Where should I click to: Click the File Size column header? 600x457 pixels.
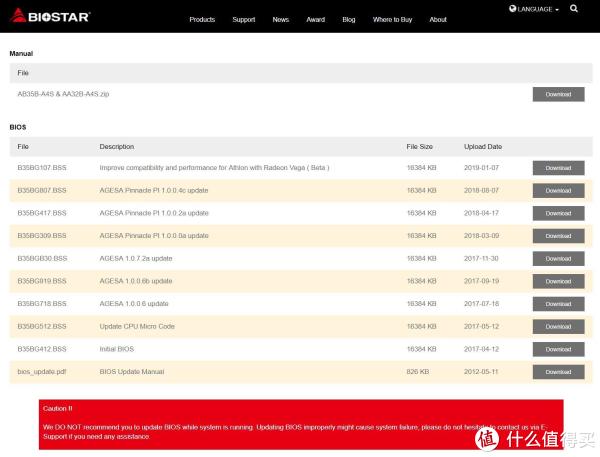pyautogui.click(x=419, y=147)
